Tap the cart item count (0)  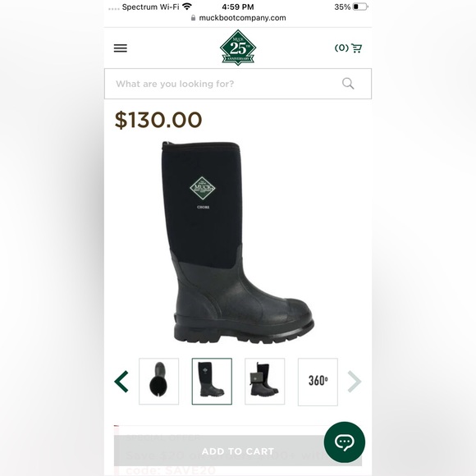(341, 48)
